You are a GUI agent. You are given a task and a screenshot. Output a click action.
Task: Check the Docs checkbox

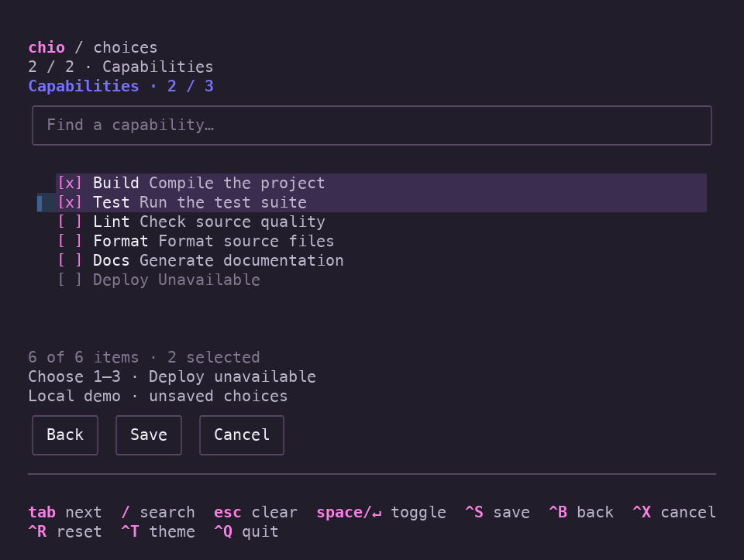[70, 261]
